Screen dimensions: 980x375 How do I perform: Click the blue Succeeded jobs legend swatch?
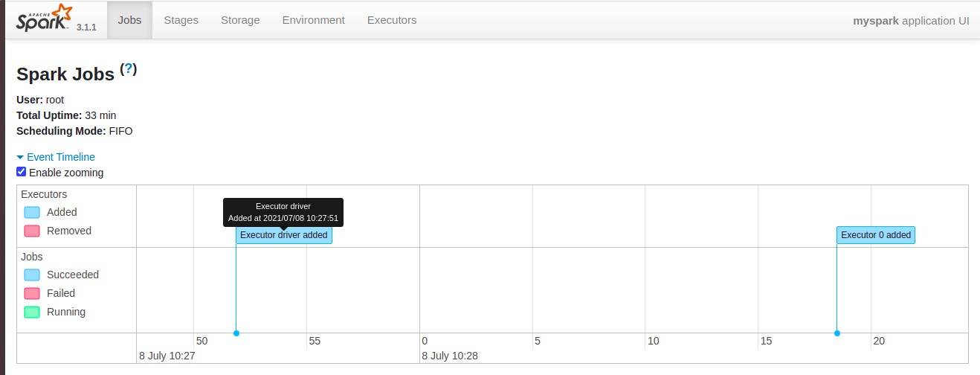point(32,275)
